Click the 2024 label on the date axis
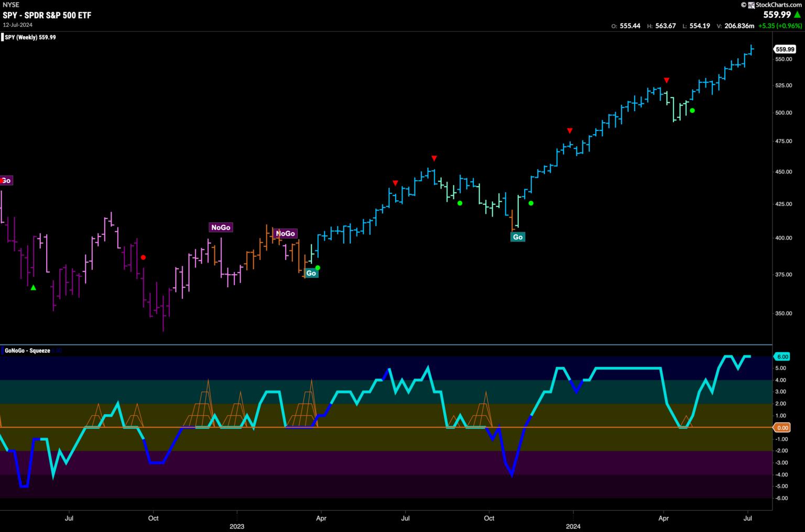The image size is (805, 532). coord(573,526)
